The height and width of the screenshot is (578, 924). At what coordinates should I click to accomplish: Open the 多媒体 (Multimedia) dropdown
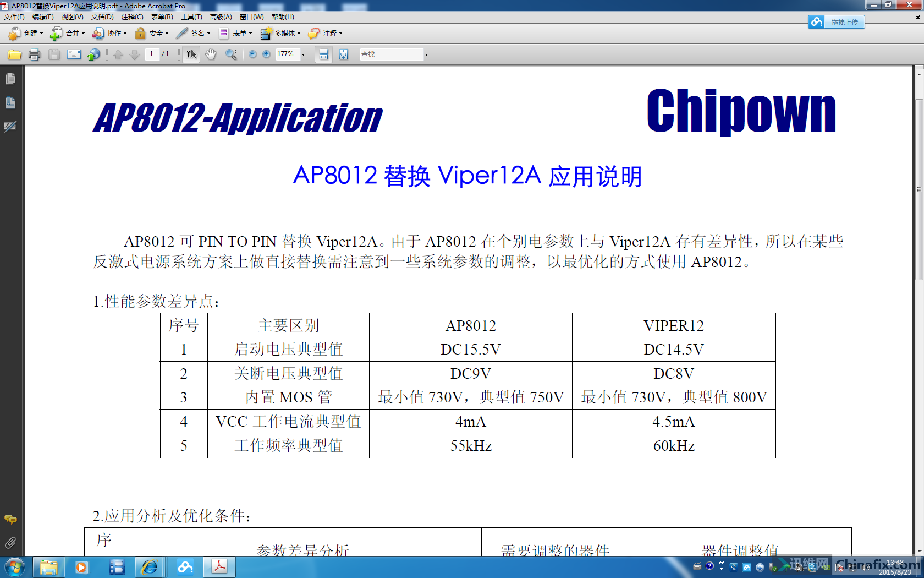point(280,34)
